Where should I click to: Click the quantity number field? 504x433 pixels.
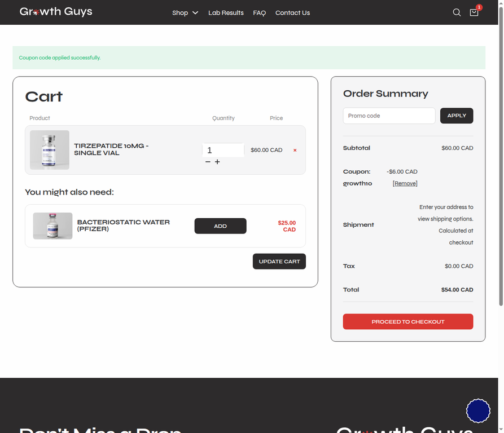coord(223,150)
